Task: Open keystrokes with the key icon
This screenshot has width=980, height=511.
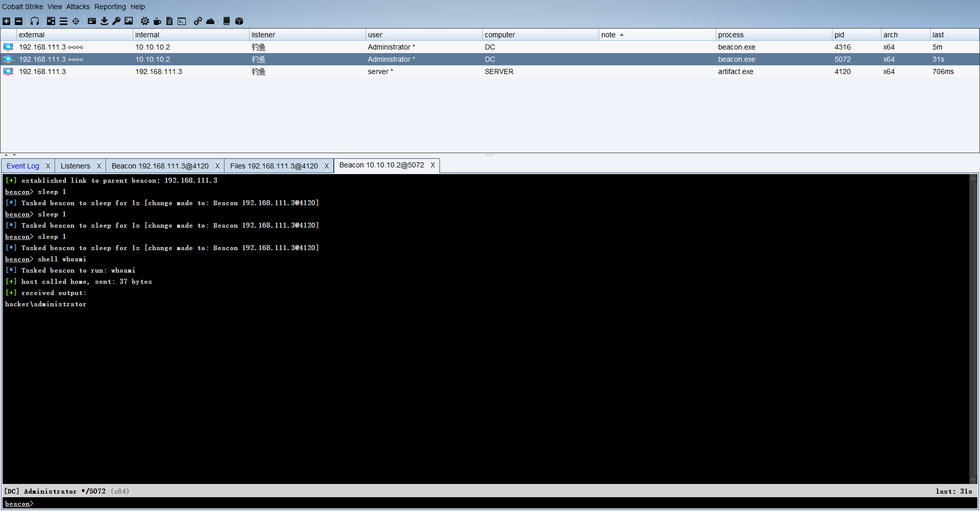Action: (116, 21)
